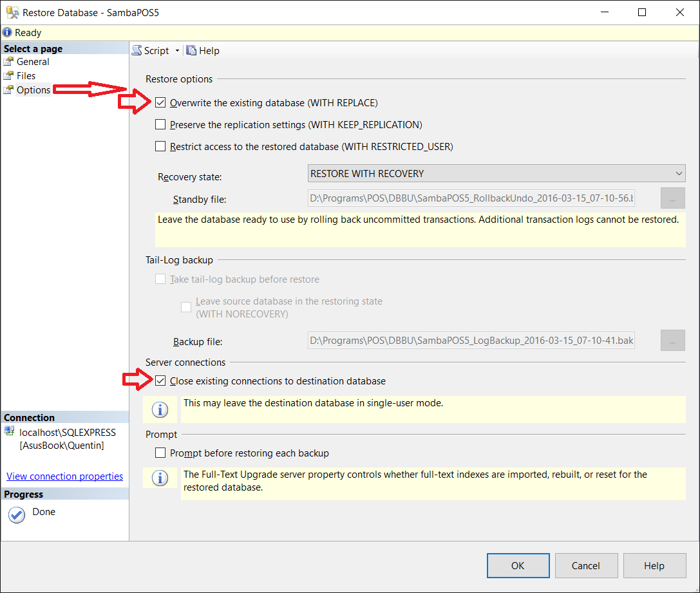Viewport: 700px width, 593px height.
Task: Select the Options page
Action: coord(33,89)
